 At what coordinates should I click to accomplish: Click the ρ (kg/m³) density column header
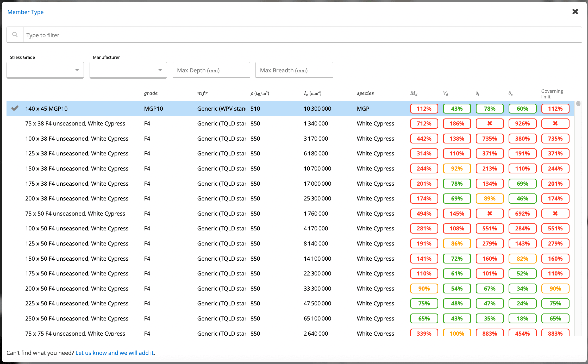(260, 93)
